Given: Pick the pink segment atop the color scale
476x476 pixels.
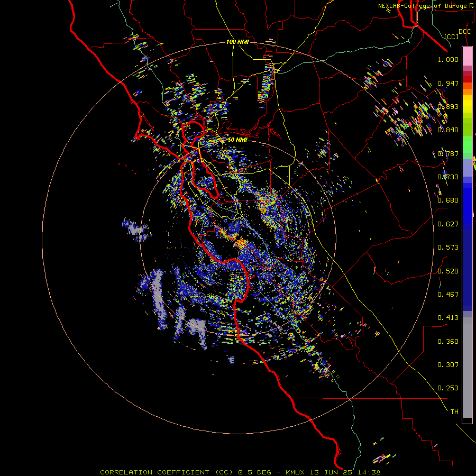Looking at the screenshot, I should pyautogui.click(x=467, y=57).
